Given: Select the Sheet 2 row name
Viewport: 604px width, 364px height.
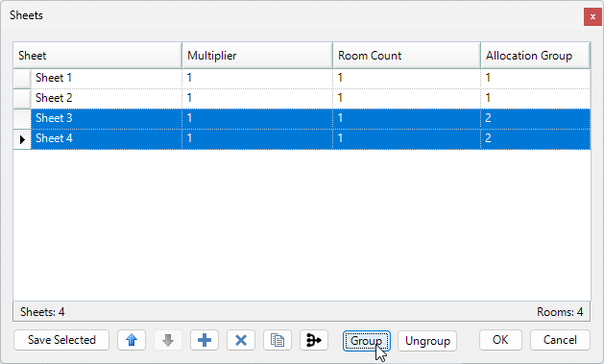Looking at the screenshot, I should pyautogui.click(x=107, y=98).
